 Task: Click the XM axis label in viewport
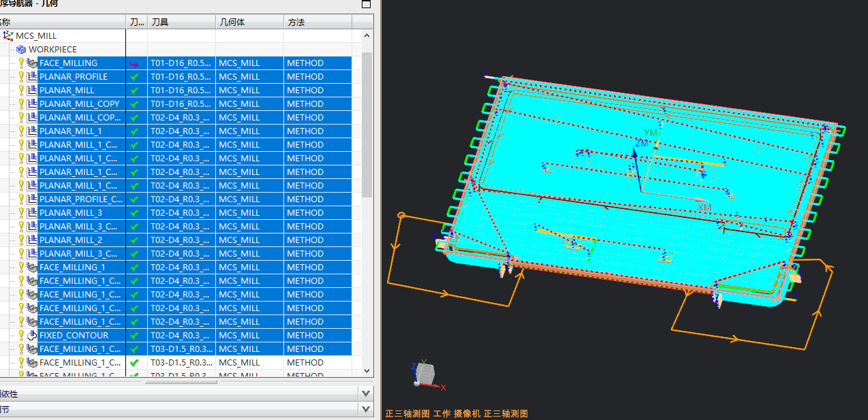click(704, 206)
